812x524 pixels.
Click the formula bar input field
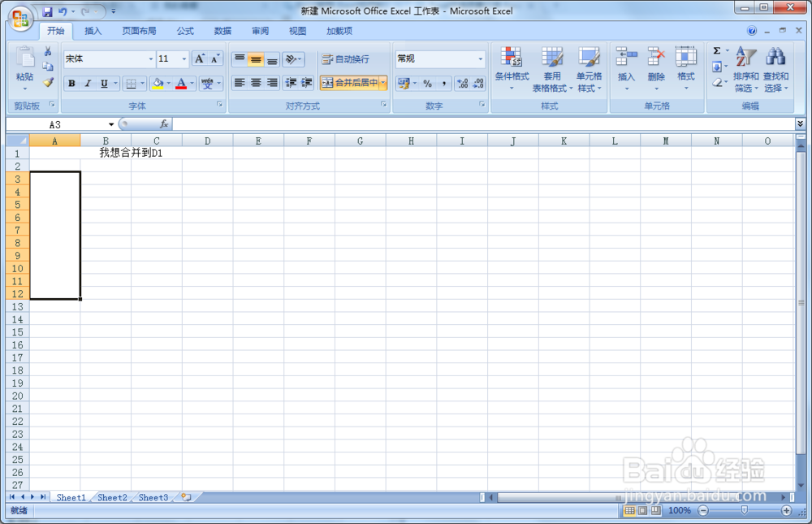pos(484,123)
